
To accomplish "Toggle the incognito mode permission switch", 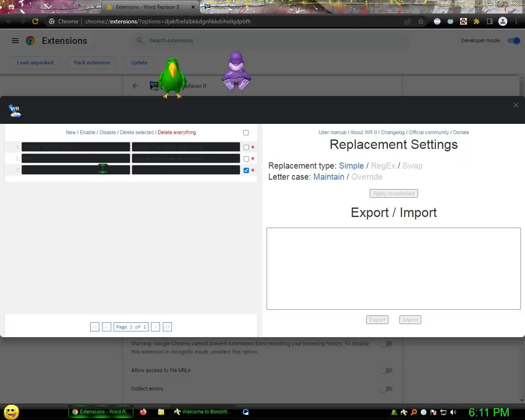I will coord(386,344).
